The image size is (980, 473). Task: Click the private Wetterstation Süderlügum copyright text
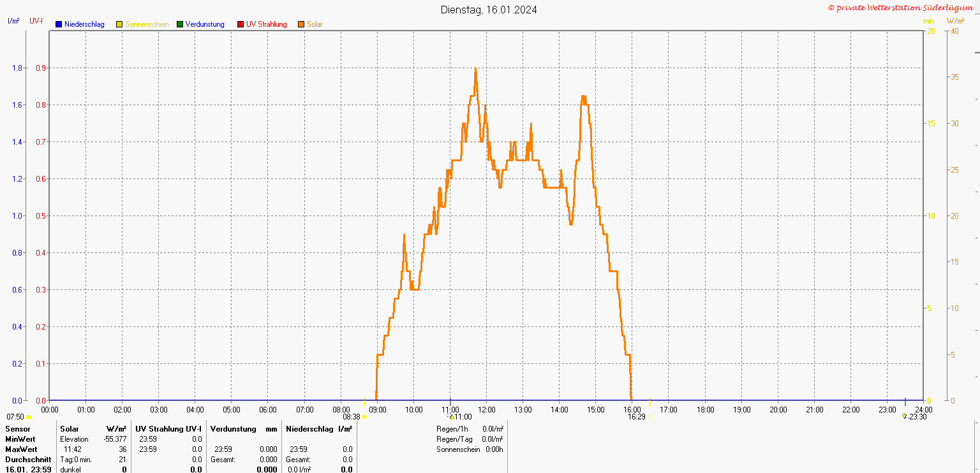[x=900, y=8]
